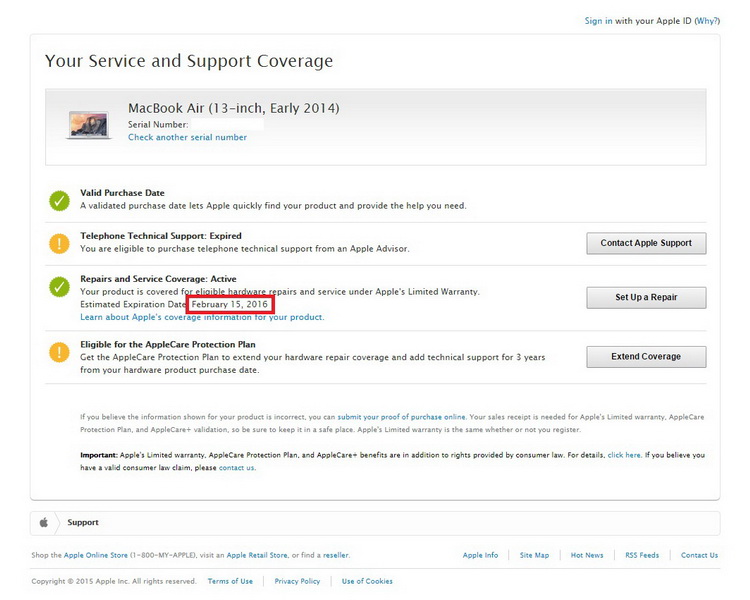Viewport: 750px width, 600px height.
Task: Click the orange AppleCare Protection Plan warning icon
Action: 59,352
